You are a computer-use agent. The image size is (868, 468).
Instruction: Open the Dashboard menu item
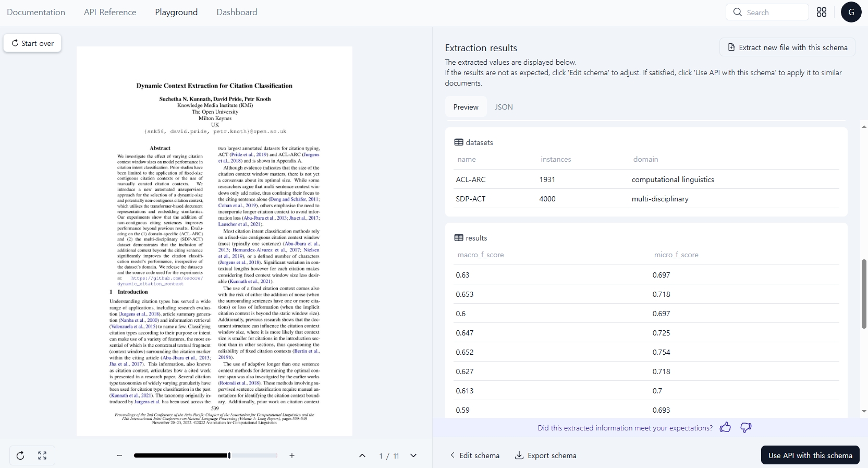pyautogui.click(x=237, y=12)
